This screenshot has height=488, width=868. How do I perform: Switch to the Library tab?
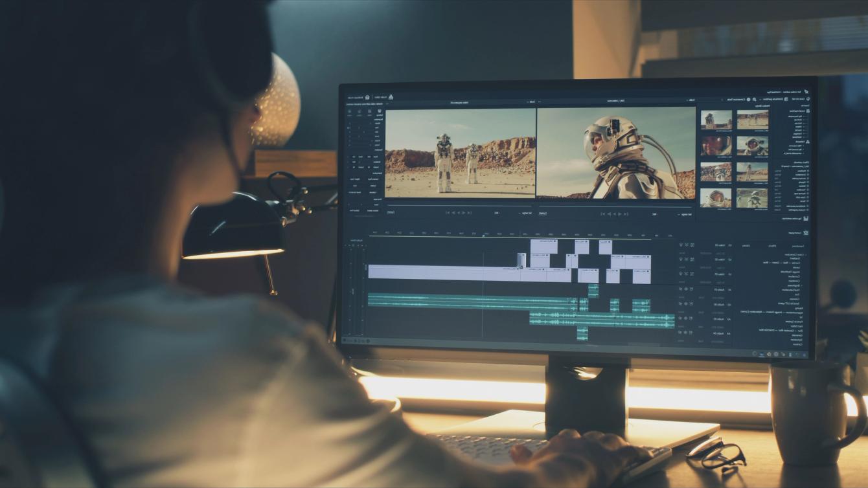click(x=746, y=246)
